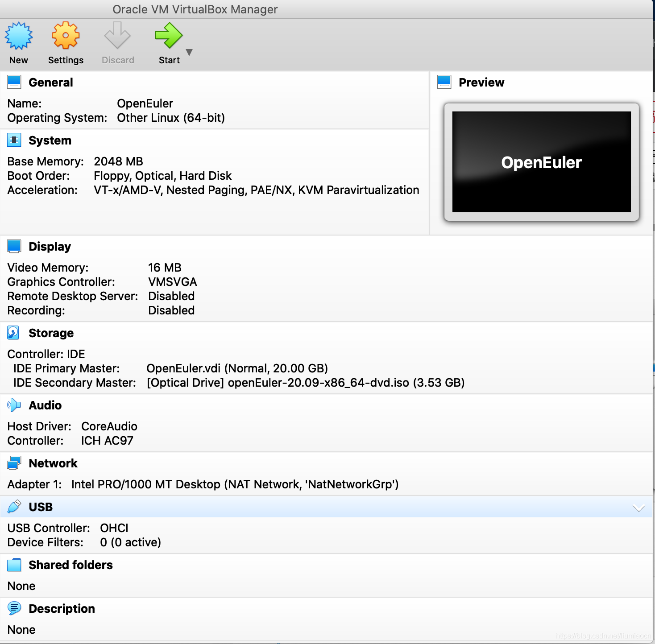Select the VM name value OpenEuler
The image size is (655, 644).
coord(145,103)
